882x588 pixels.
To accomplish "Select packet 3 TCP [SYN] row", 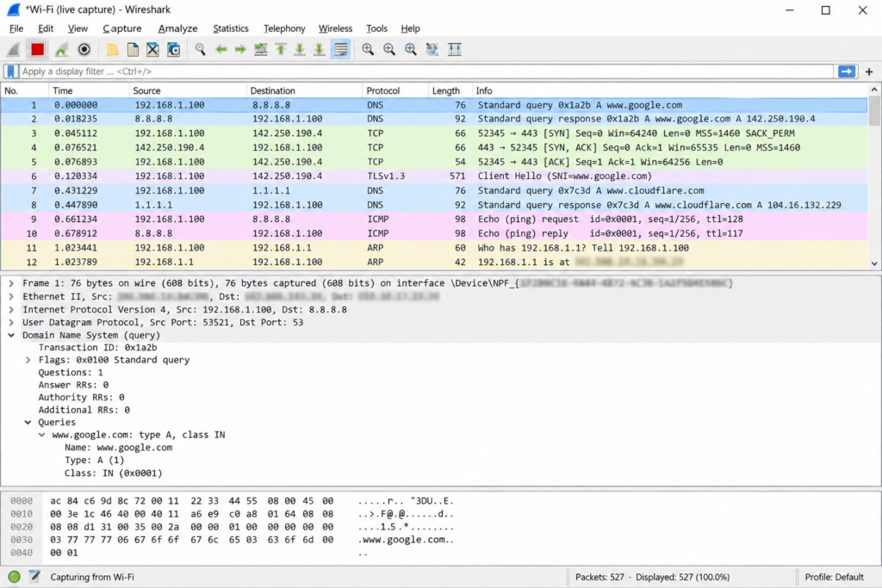I will coord(434,133).
